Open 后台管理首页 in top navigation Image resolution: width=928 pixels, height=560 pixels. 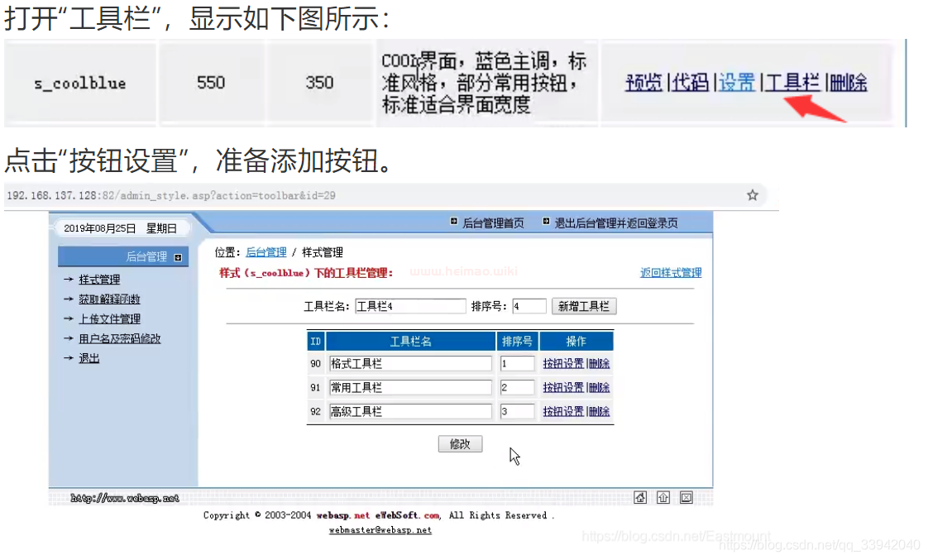pyautogui.click(x=486, y=223)
